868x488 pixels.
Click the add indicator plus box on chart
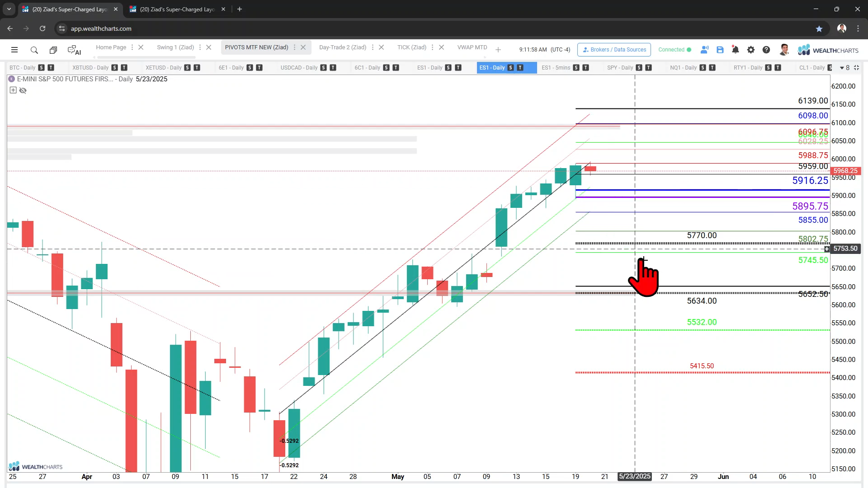pyautogui.click(x=13, y=90)
